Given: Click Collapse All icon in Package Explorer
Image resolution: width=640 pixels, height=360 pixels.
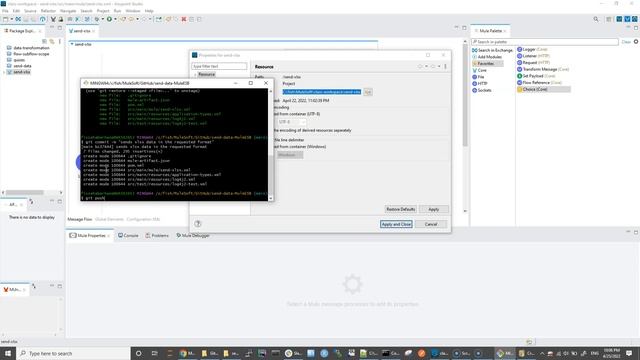Looking at the screenshot, I should point(44,41).
